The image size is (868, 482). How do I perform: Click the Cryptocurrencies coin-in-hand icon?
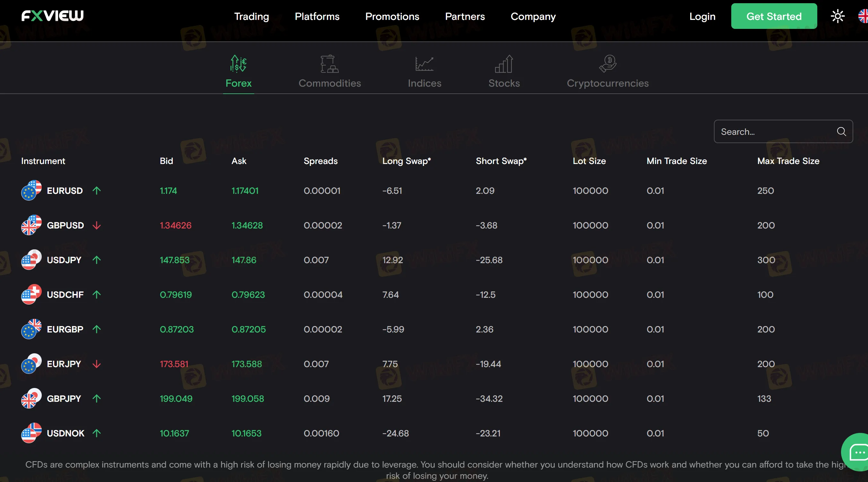[x=608, y=64]
